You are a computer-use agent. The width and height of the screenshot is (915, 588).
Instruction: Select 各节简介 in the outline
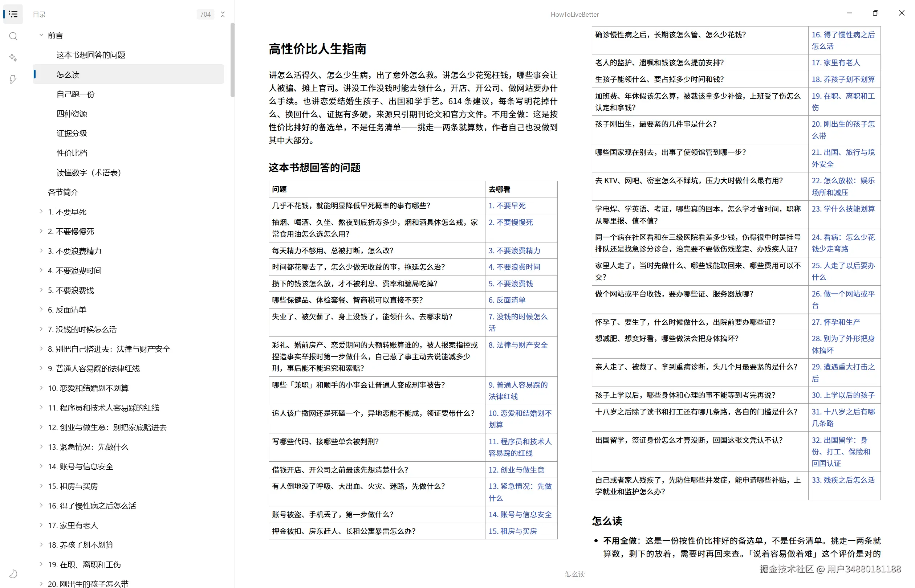click(x=63, y=192)
